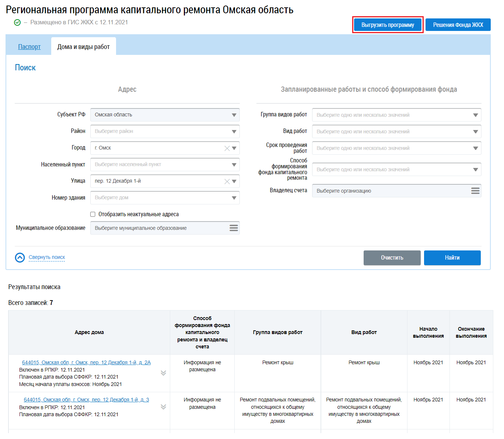Open address link for пер. 12 Декабря д. 2А
The width and height of the screenshot is (504, 439).
(86, 362)
